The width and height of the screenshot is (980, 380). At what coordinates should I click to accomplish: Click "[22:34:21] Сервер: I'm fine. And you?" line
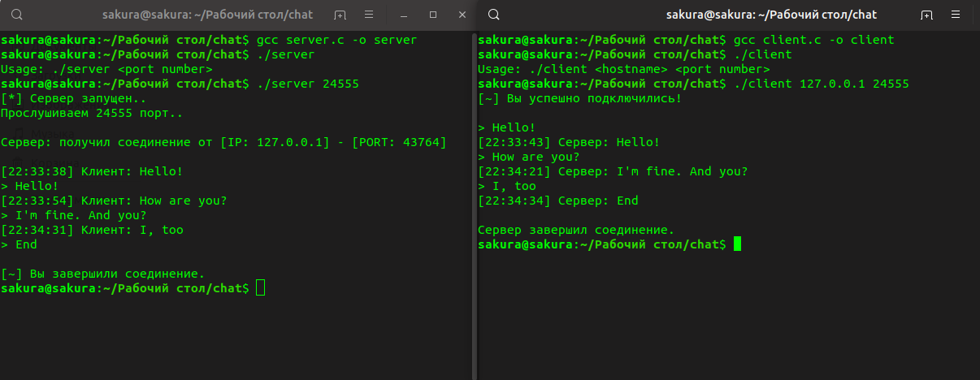(x=613, y=171)
